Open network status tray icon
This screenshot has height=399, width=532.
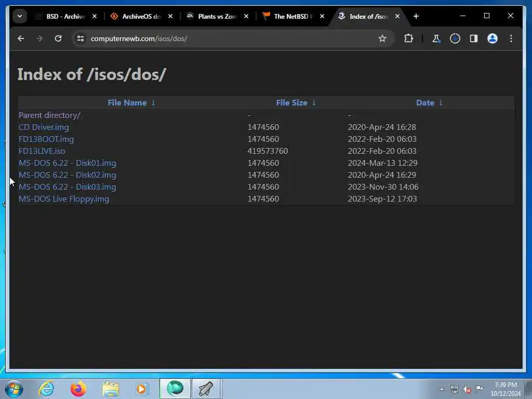tap(455, 390)
